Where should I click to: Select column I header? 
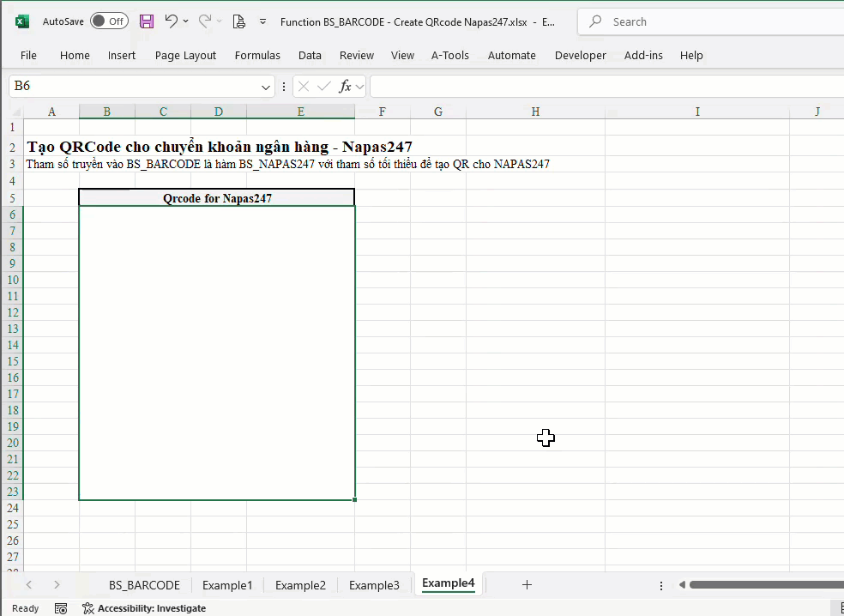click(x=697, y=112)
